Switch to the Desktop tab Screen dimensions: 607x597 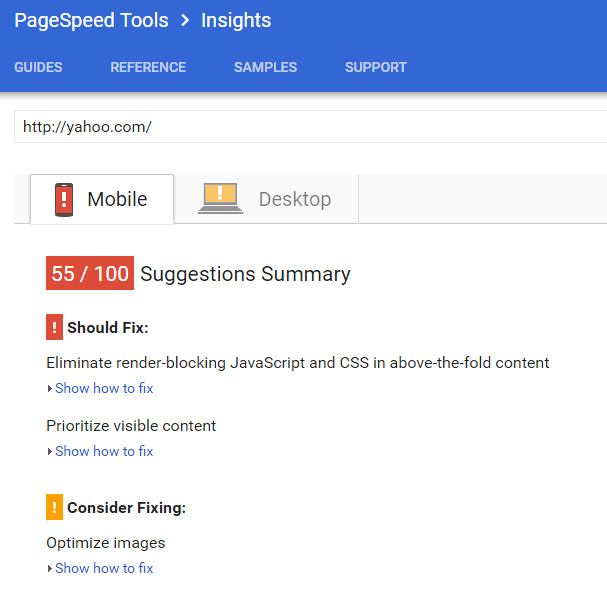[266, 199]
